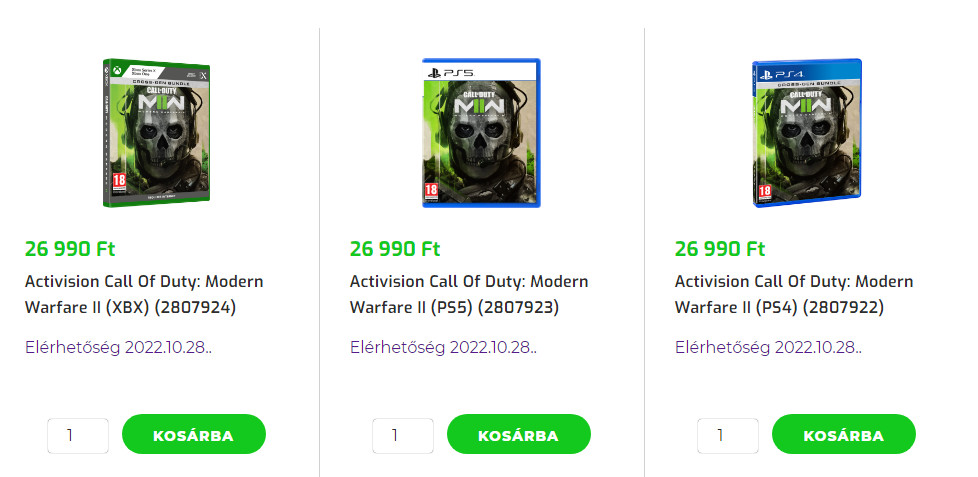Open the PS5 Modern Warfare II cover image
This screenshot has height=477, width=978.
[481, 133]
